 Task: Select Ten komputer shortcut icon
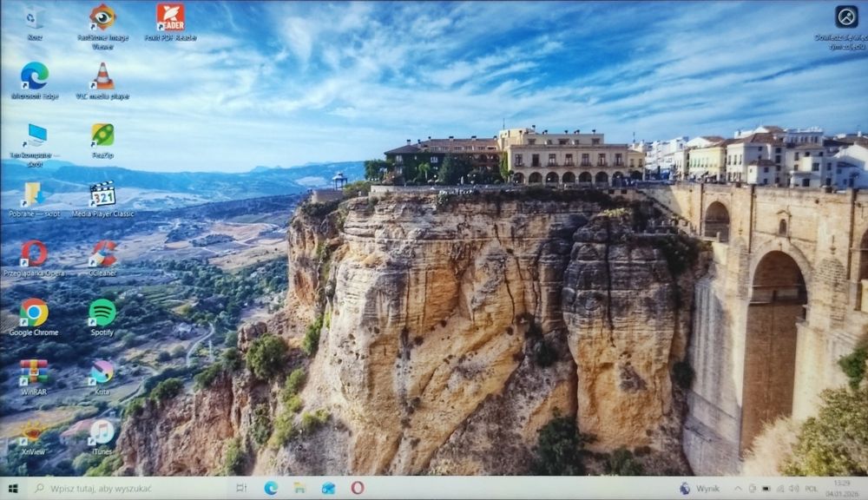pos(35,144)
